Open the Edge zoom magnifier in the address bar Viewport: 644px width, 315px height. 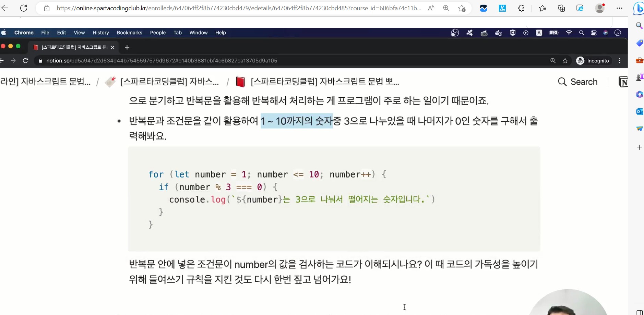pos(446,8)
